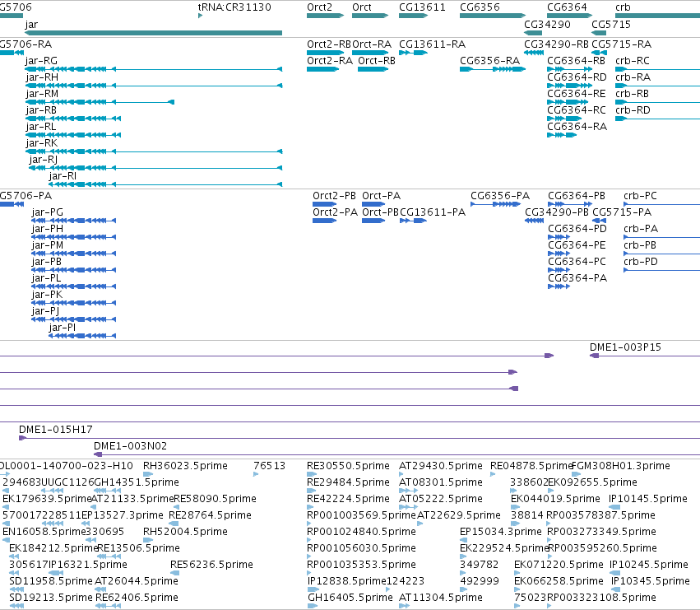
Task: Click the Orct gene label
Action: pyautogui.click(x=362, y=7)
